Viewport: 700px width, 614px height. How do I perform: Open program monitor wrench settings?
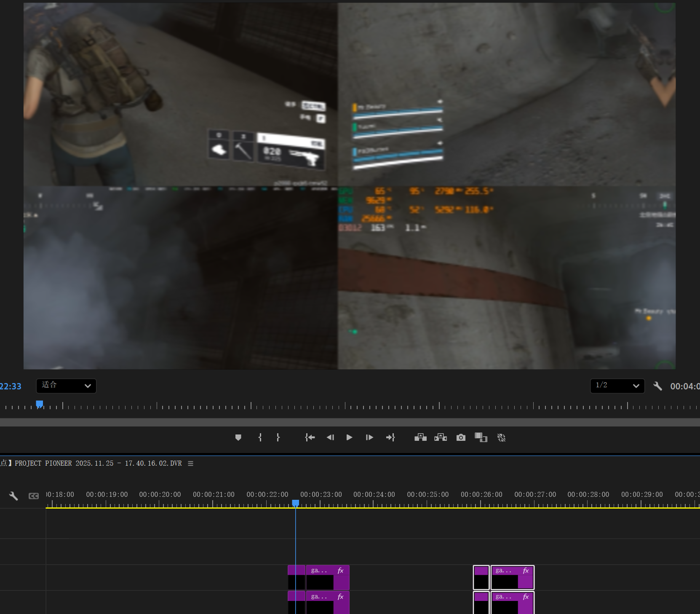[x=657, y=386]
